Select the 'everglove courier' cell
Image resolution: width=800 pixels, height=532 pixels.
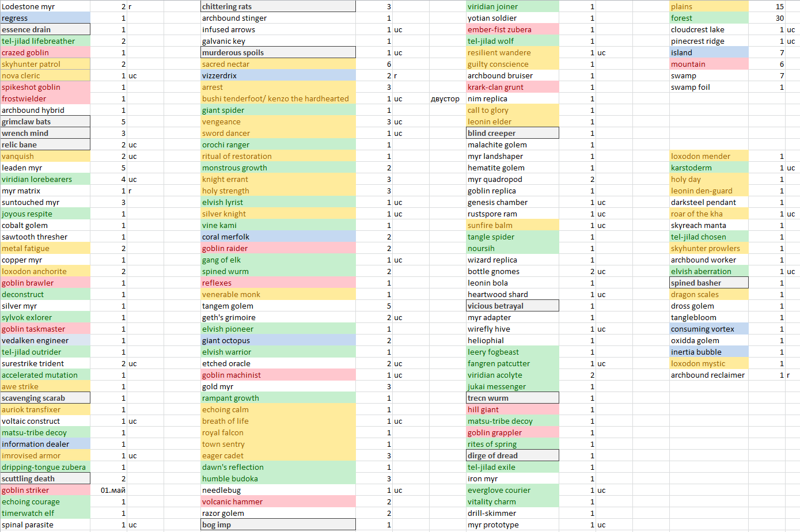tap(513, 490)
